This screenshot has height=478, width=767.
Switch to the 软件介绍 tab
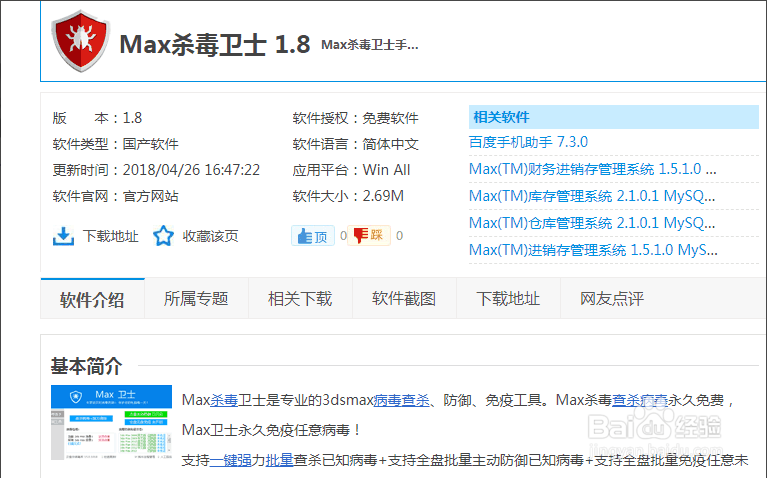(92, 299)
